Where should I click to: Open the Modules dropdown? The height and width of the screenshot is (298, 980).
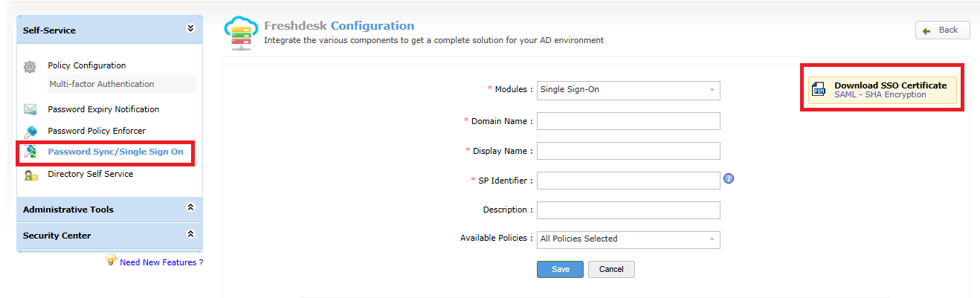pos(628,90)
